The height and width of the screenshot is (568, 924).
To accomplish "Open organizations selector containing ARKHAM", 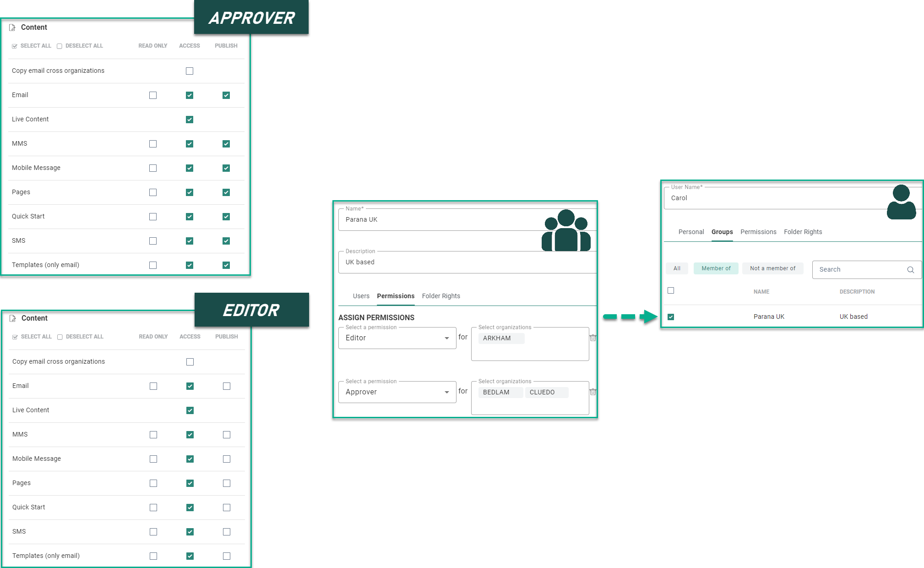I will [530, 344].
